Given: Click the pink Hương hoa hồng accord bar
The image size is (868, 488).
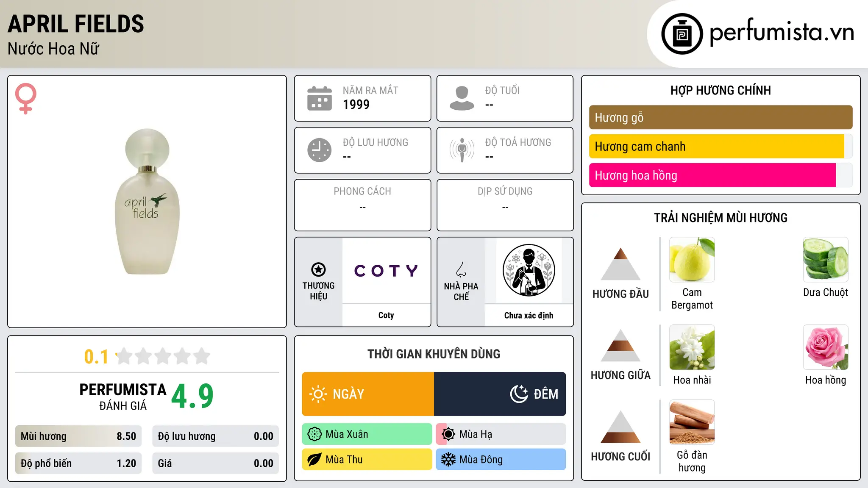Looking at the screenshot, I should click(721, 175).
